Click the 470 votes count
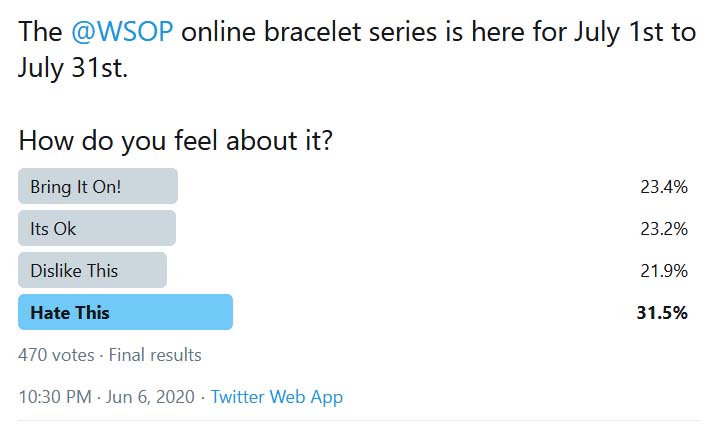The width and height of the screenshot is (717, 428). 56,355
